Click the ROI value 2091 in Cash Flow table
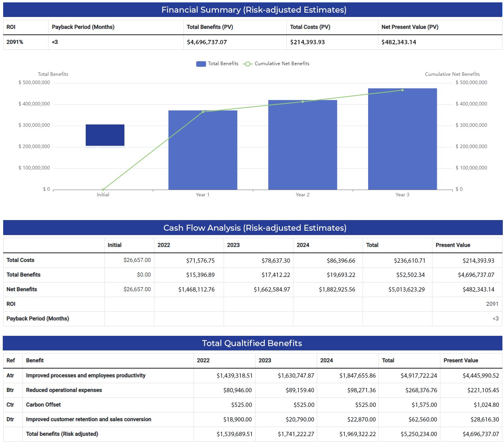The image size is (504, 448). pyautogui.click(x=492, y=304)
